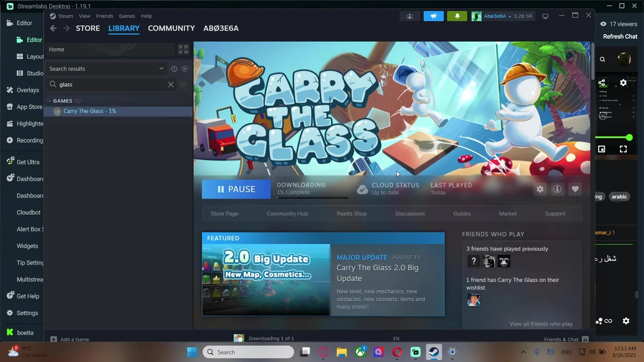Open File Explorer from taskbar
The height and width of the screenshot is (362, 644).
342,352
